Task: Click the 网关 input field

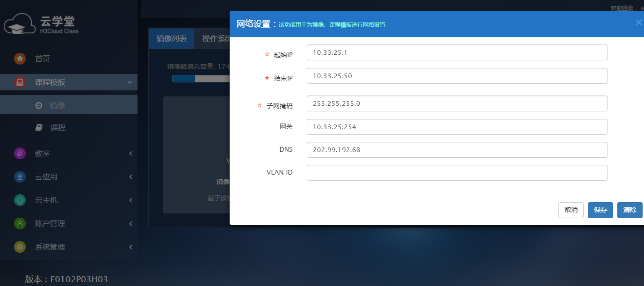Action: 457,127
